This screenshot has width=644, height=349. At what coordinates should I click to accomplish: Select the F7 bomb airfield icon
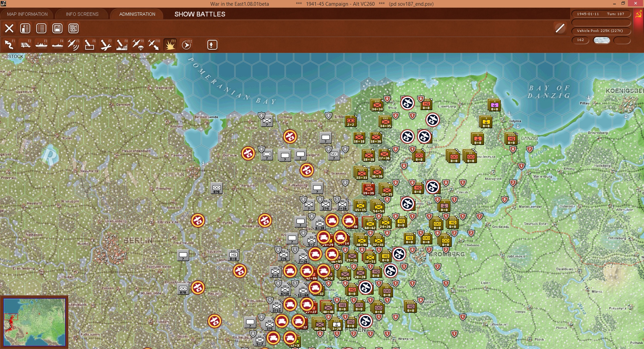click(x=106, y=45)
